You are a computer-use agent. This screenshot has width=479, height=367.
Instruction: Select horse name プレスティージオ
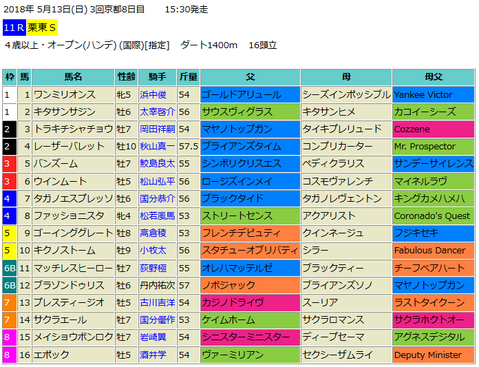pyautogui.click(x=69, y=303)
